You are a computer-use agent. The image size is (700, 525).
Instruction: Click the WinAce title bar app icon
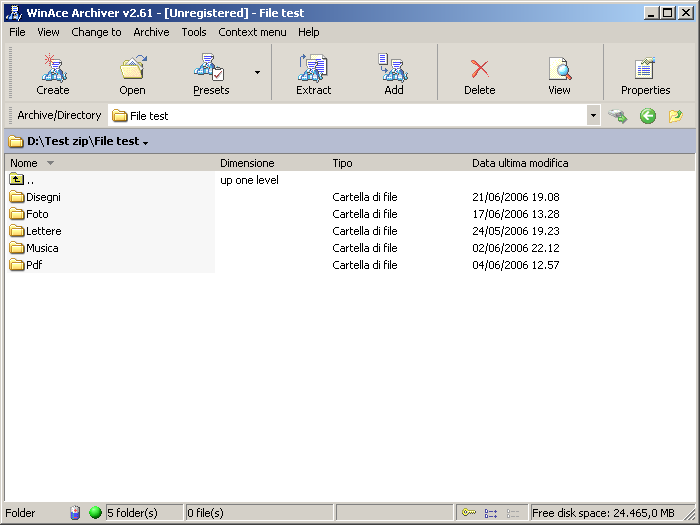pos(14,12)
